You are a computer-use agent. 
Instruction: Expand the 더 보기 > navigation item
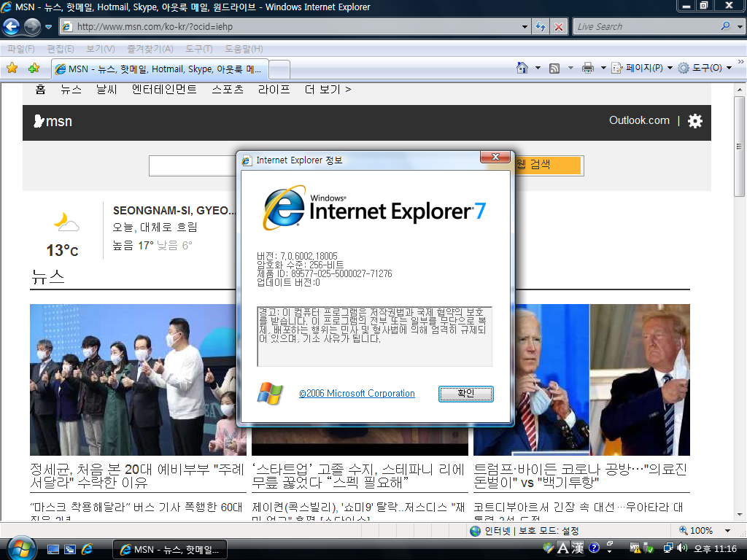point(328,89)
